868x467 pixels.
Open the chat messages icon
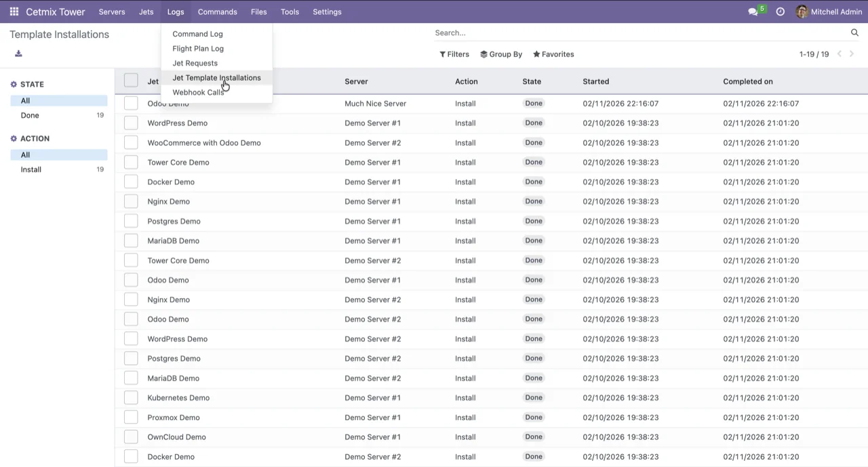[753, 12]
